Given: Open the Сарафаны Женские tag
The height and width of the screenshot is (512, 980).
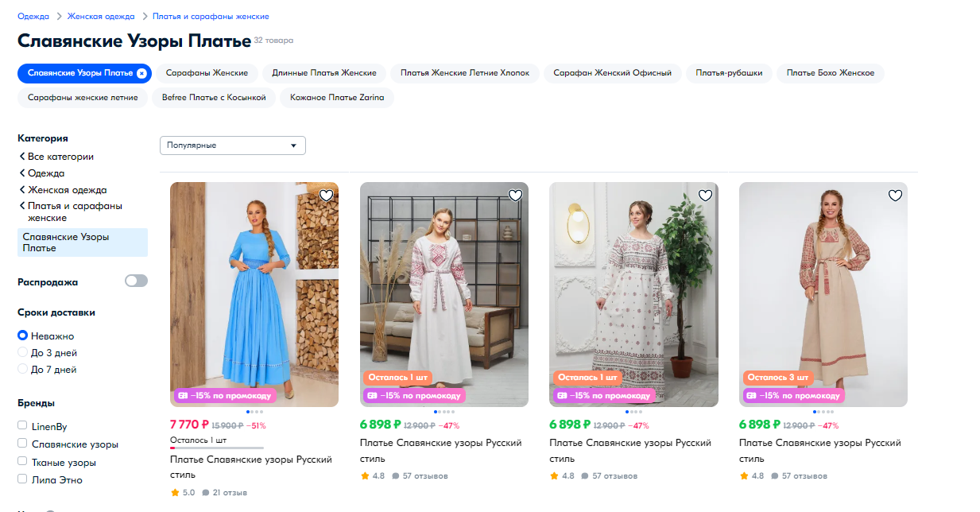Looking at the screenshot, I should (207, 73).
